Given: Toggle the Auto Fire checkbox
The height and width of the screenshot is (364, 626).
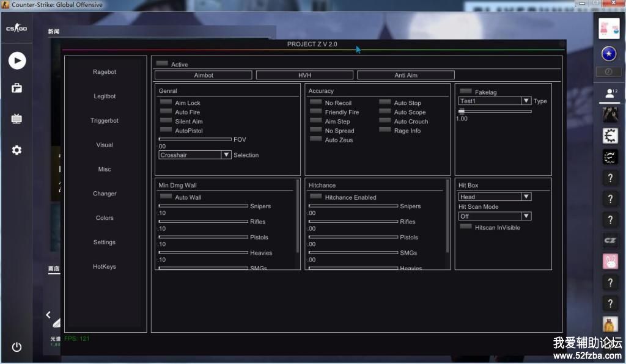Looking at the screenshot, I should (166, 111).
